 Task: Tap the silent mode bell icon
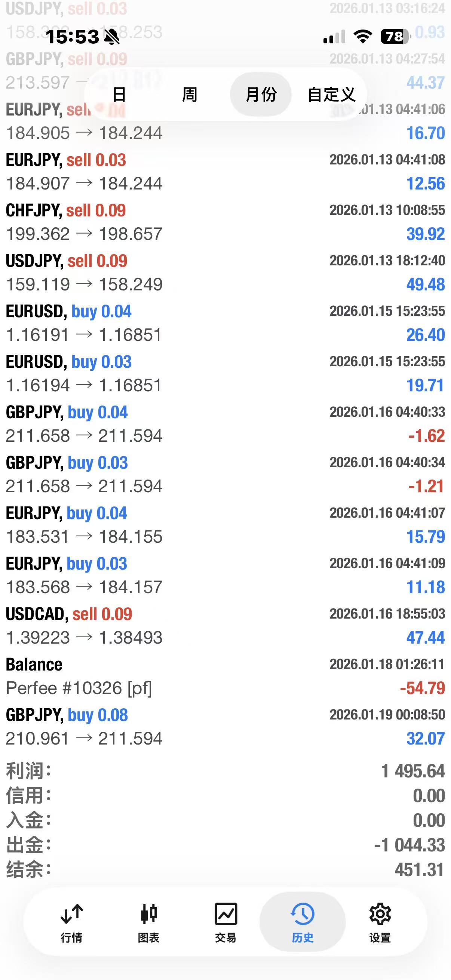pos(112,37)
